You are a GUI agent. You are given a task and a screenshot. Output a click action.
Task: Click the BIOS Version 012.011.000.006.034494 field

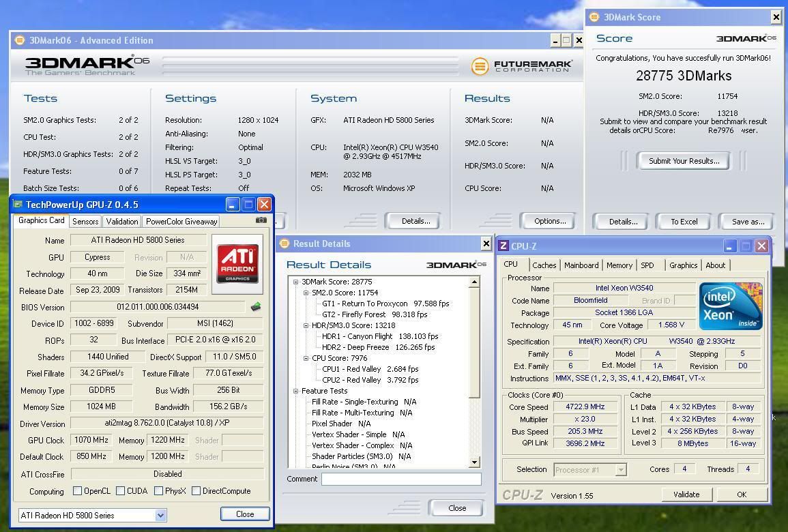[x=158, y=306]
